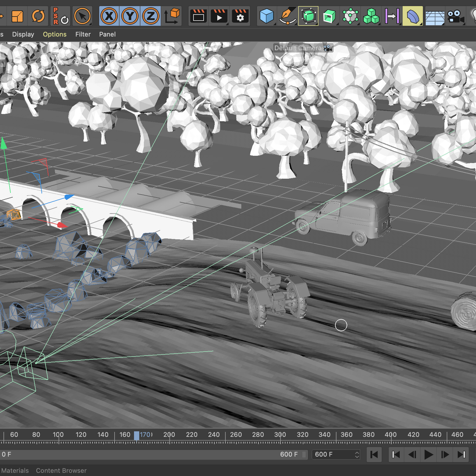The height and width of the screenshot is (476, 476).
Task: Step to next frame
Action: pos(445,455)
